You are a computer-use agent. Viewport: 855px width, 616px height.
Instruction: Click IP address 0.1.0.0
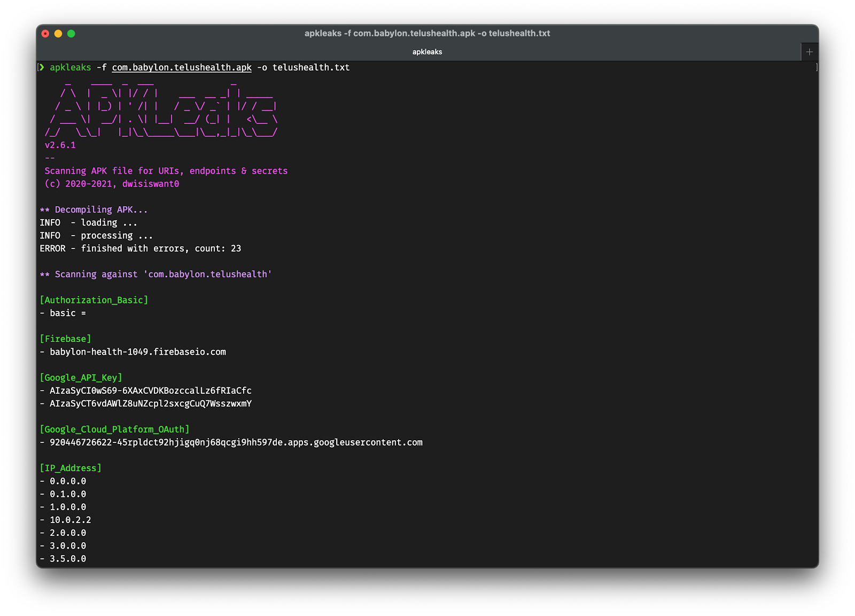click(x=68, y=494)
